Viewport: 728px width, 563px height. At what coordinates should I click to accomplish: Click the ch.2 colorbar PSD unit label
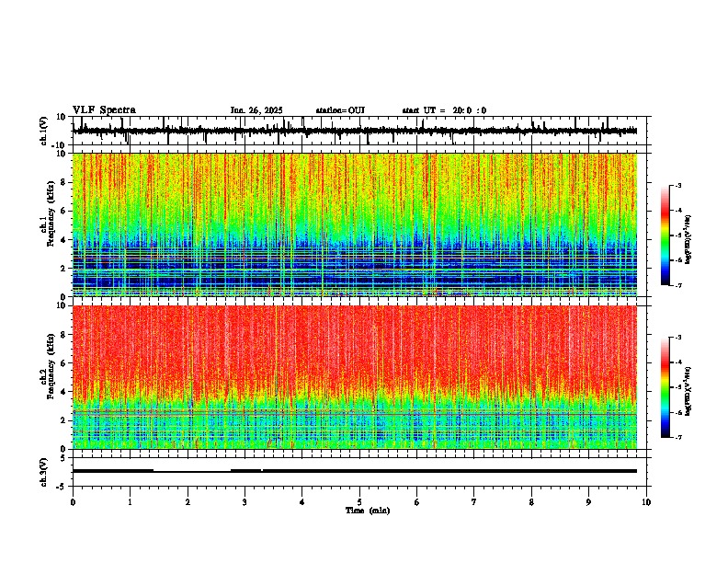coord(688,391)
